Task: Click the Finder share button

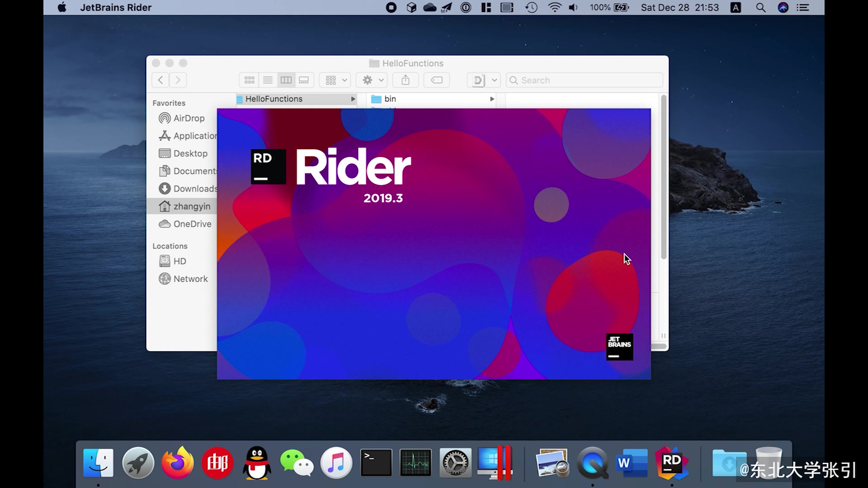Action: [406, 80]
